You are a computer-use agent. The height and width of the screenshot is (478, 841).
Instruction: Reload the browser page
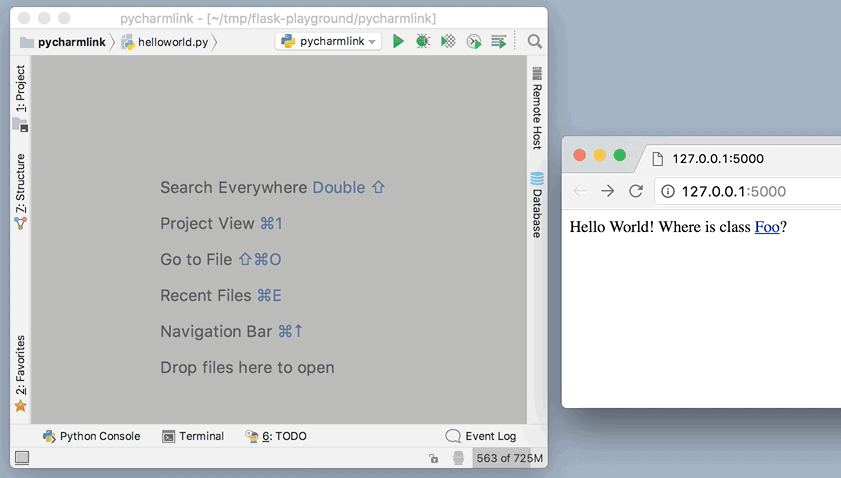click(x=636, y=191)
